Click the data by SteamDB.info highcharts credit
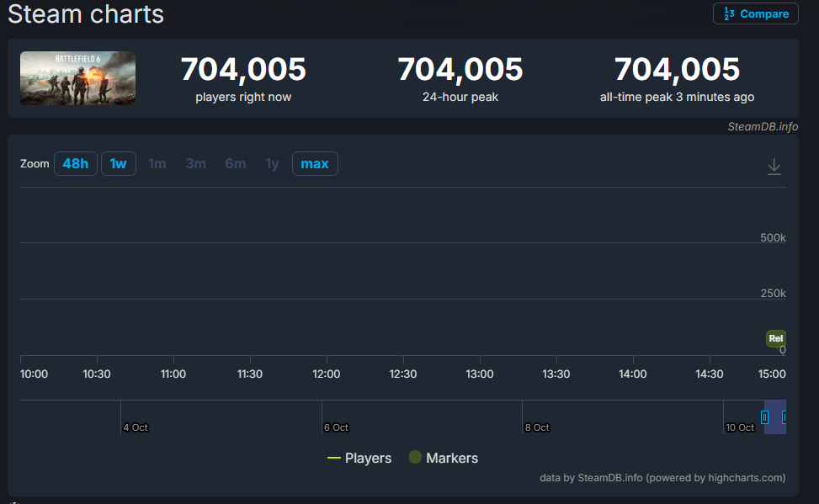Screen dimensions: 819x504 click(662, 477)
